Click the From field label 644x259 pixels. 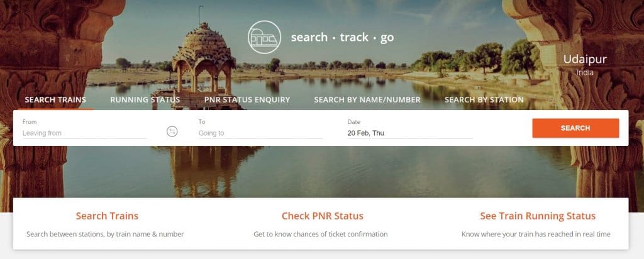pyautogui.click(x=30, y=122)
